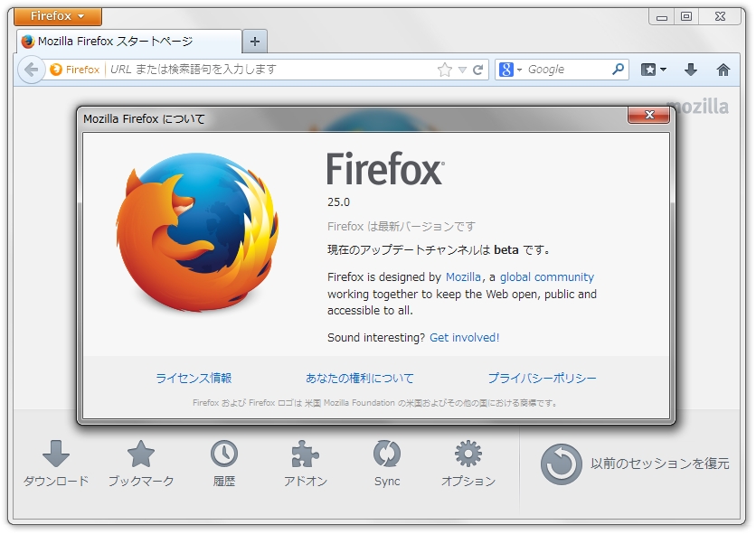Viewport: 756px width, 534px height.
Task: Open the bookmarks menu dropdown arrow
Action: click(x=662, y=69)
